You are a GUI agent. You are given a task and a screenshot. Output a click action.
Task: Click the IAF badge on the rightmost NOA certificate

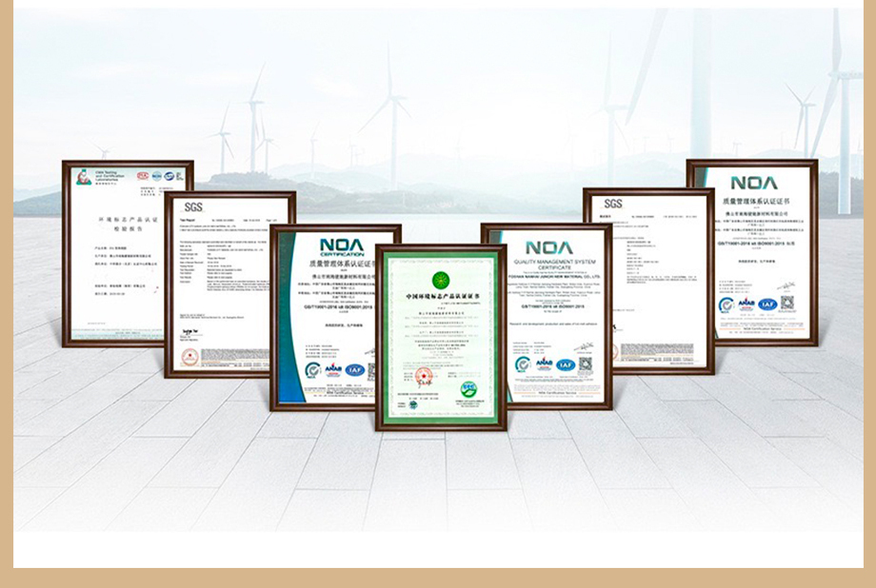[x=767, y=304]
